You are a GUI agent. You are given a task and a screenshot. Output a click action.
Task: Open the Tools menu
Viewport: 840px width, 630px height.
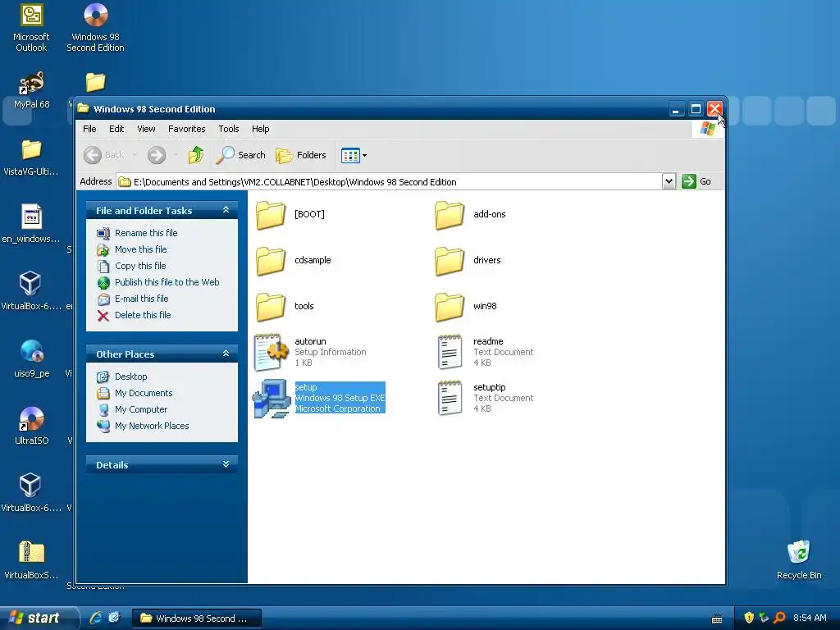[229, 129]
